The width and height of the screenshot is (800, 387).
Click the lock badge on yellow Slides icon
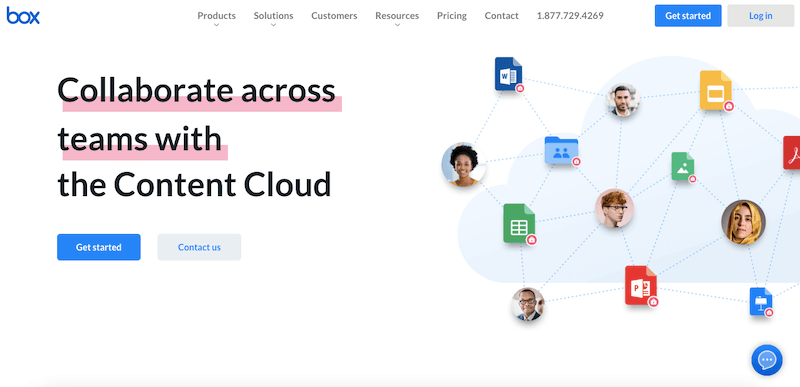coord(729,106)
